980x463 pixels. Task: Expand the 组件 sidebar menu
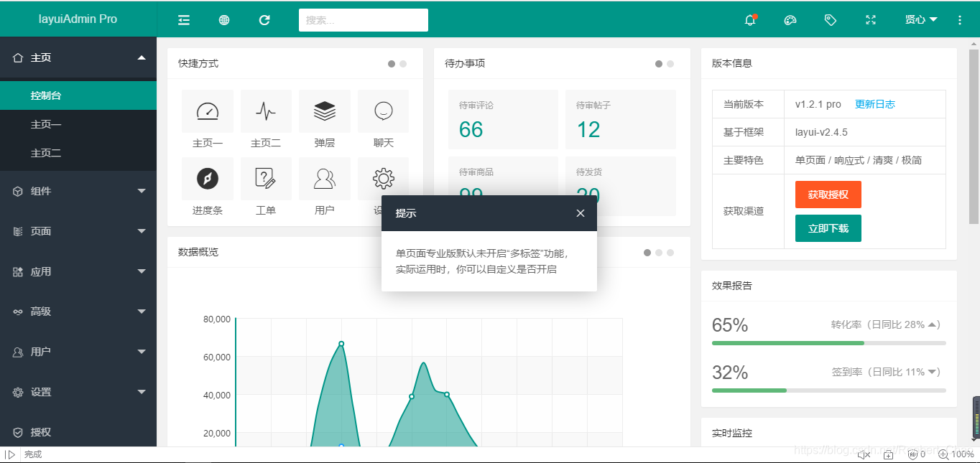click(x=78, y=191)
